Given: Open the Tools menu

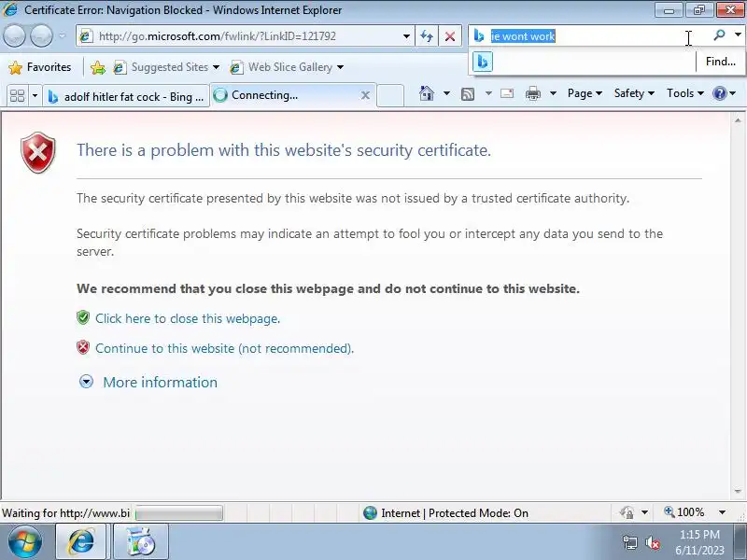Looking at the screenshot, I should pyautogui.click(x=685, y=93).
